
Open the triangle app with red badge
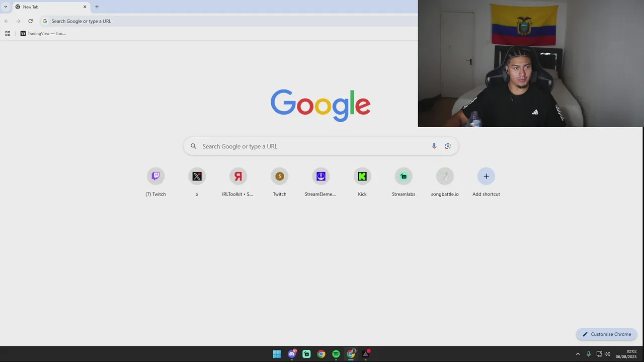tap(366, 354)
